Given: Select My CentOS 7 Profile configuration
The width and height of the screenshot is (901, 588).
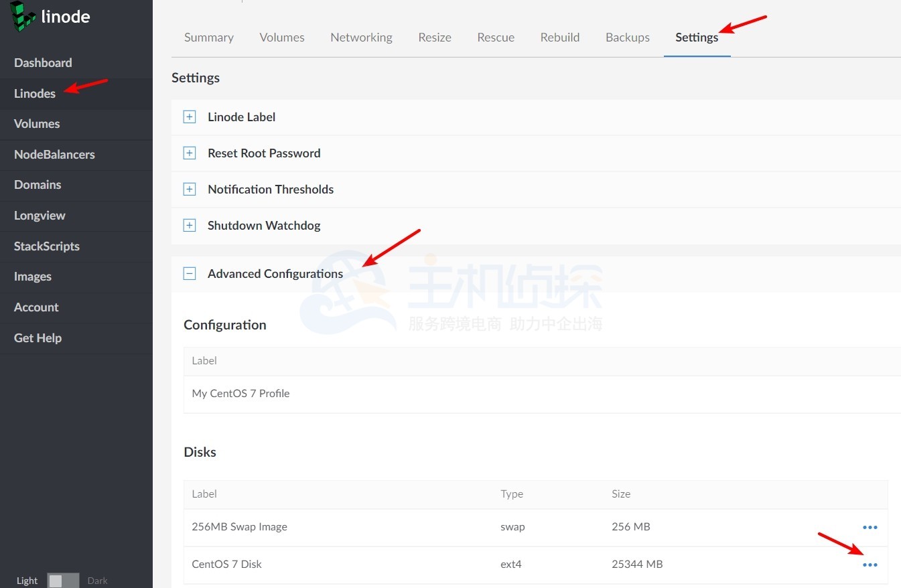Looking at the screenshot, I should click(x=240, y=394).
